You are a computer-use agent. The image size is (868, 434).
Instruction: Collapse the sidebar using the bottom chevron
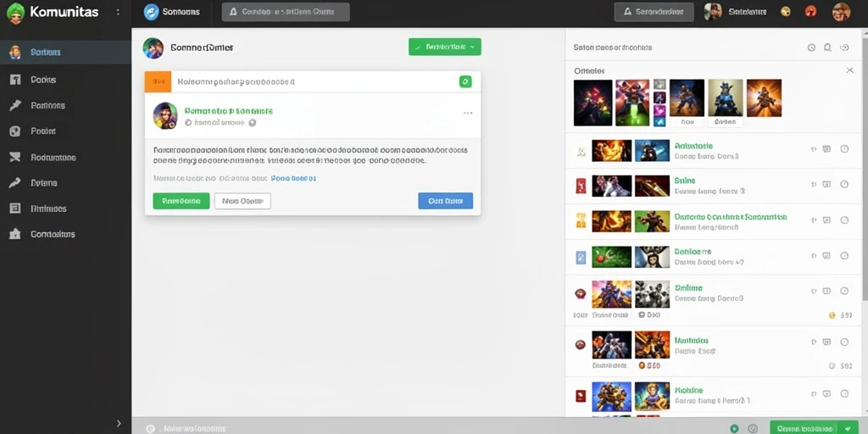pyautogui.click(x=119, y=424)
